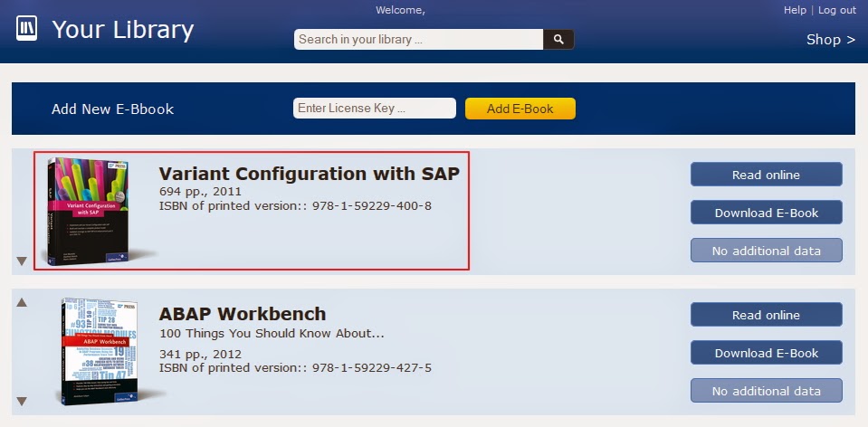Open the Variant Configuration with SAP cover thumbnail

tap(89, 210)
